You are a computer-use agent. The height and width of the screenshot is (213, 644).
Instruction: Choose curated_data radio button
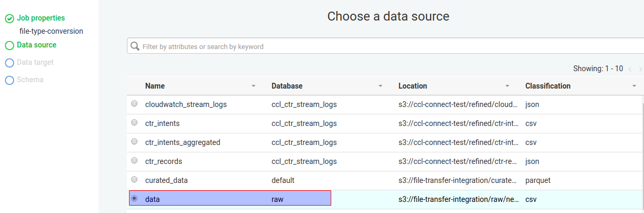coord(134,179)
